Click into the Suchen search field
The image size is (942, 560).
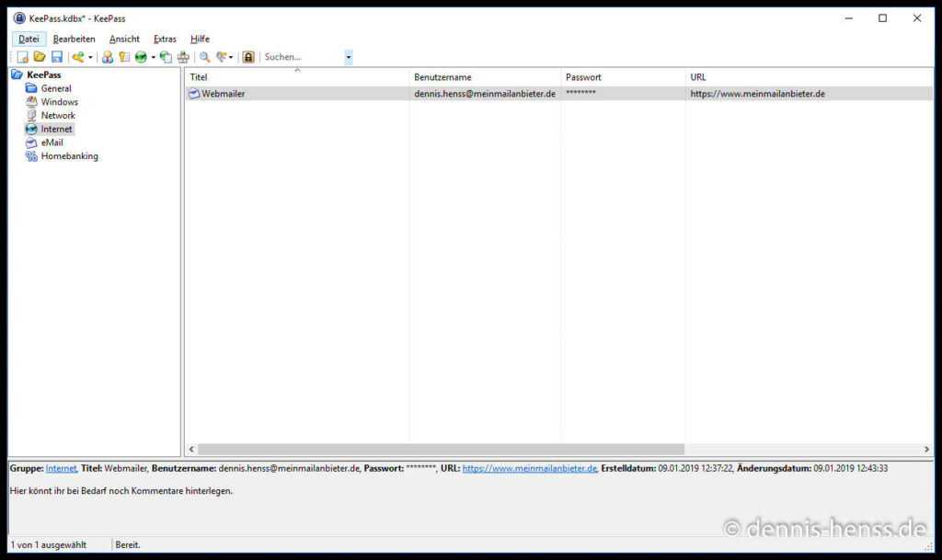[304, 57]
